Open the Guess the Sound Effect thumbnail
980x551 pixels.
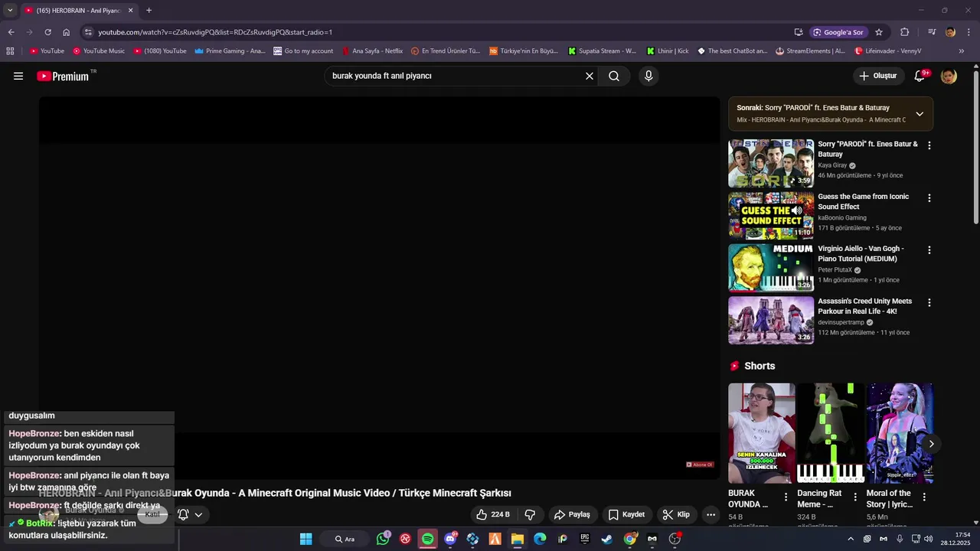[x=771, y=216]
